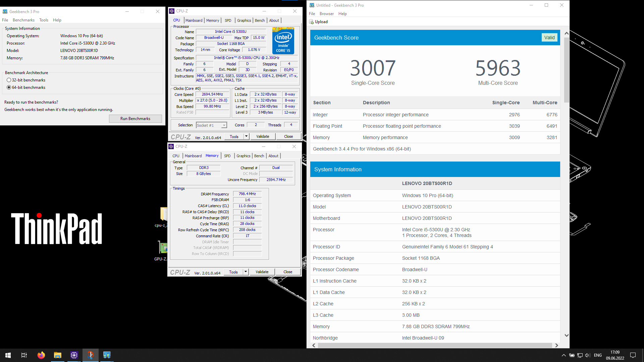Click Tools button in upper CPU-Z
Screen dimensions: 644x362
[234, 136]
